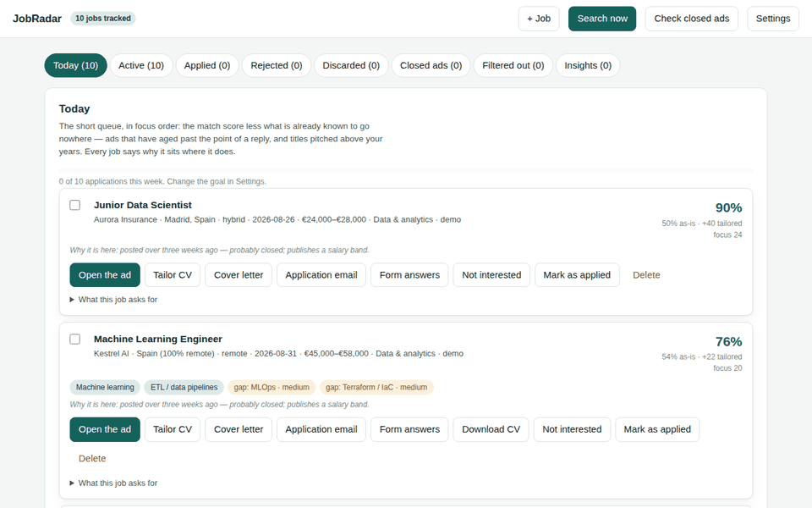
Task: Add a job with the + Job button
Action: coord(539,19)
